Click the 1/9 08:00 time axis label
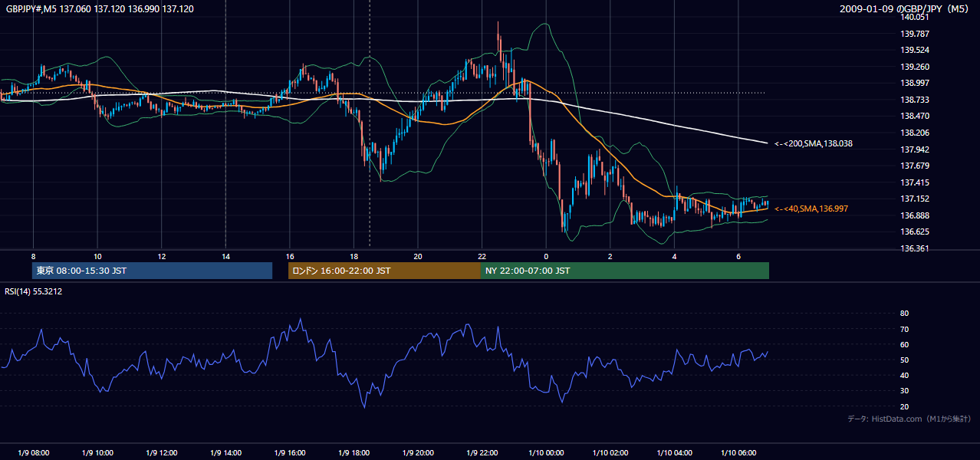The image size is (980, 460). tap(33, 452)
